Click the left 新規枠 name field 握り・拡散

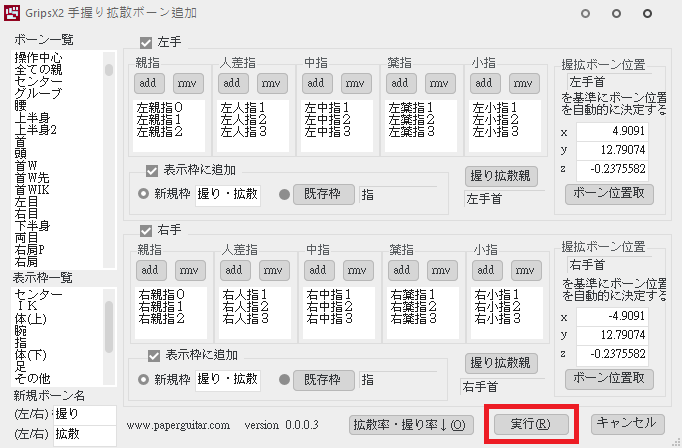pos(227,194)
